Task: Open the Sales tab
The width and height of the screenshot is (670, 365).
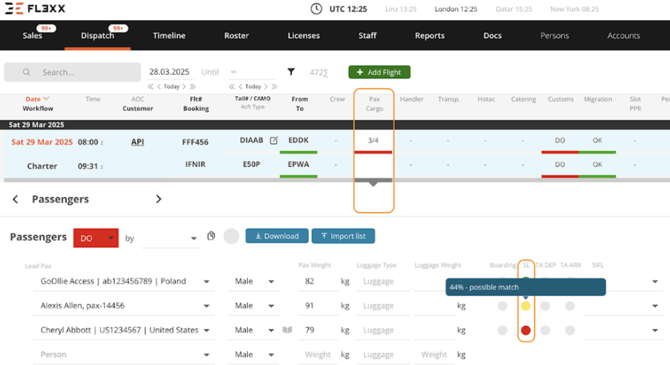Action: tap(32, 35)
